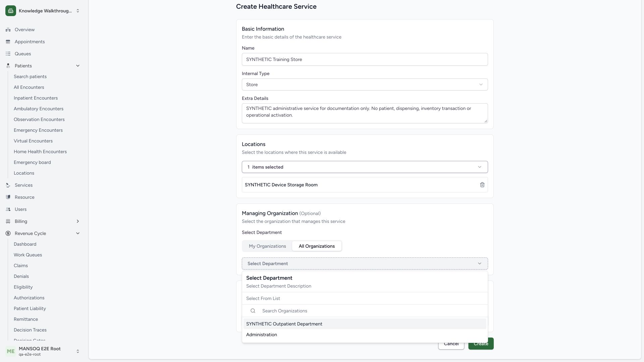Open Search patients page
The width and height of the screenshot is (644, 362).
(30, 76)
